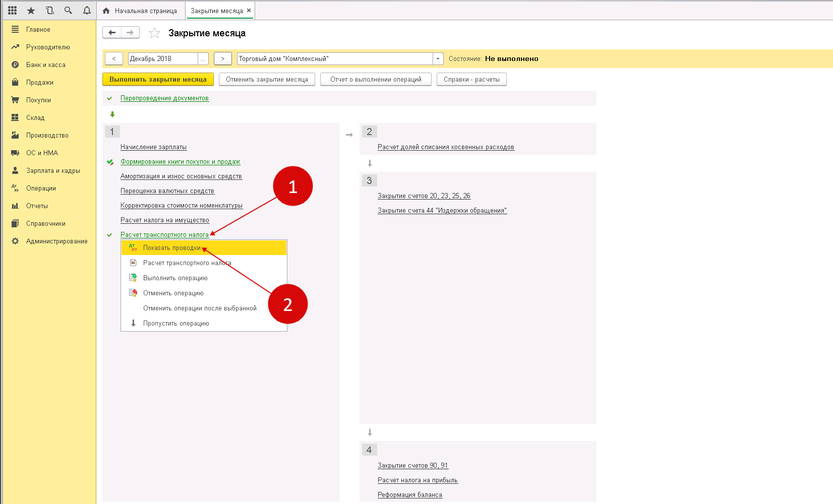The width and height of the screenshot is (833, 504).
Task: Open period selection ellipsis button
Action: pyautogui.click(x=203, y=59)
